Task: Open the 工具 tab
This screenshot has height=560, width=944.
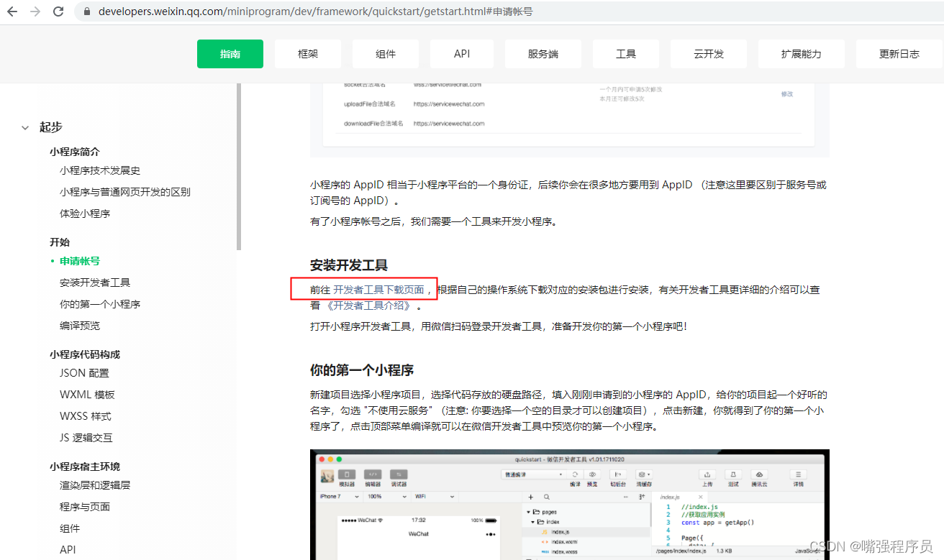Action: tap(626, 54)
